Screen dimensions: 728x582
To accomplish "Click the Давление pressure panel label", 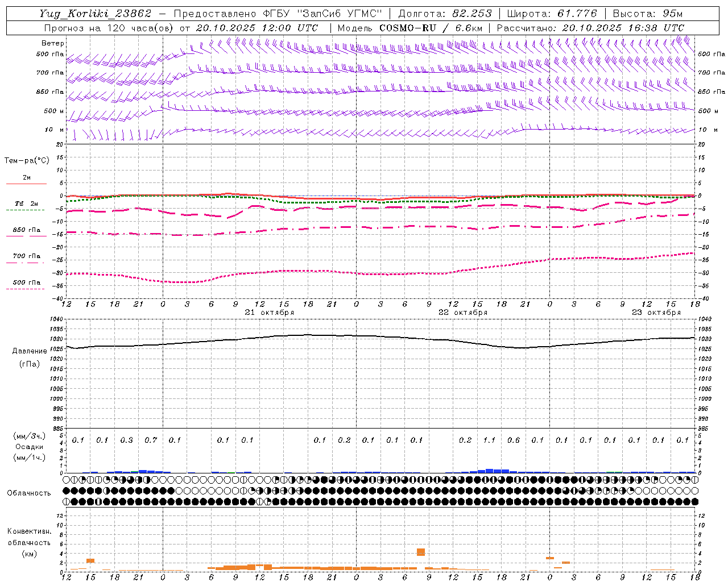I will [30, 351].
